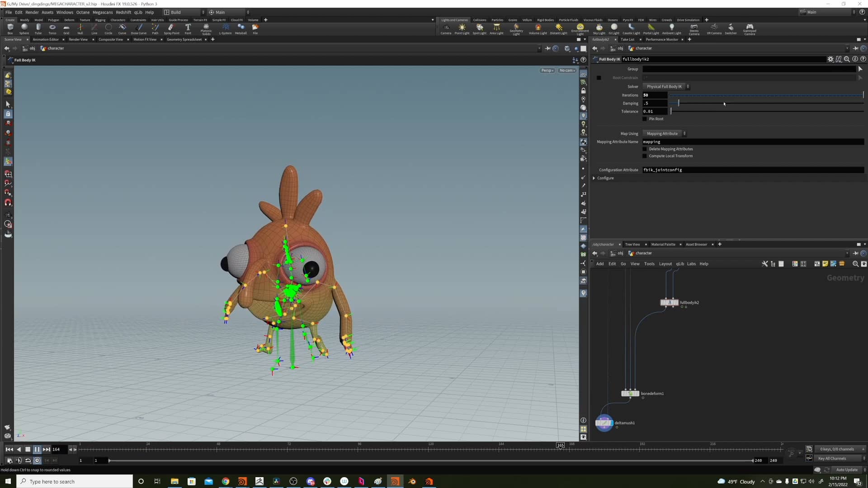This screenshot has height=488, width=868.
Task: Open the Mapping Attribute dropdown
Action: coord(664,133)
